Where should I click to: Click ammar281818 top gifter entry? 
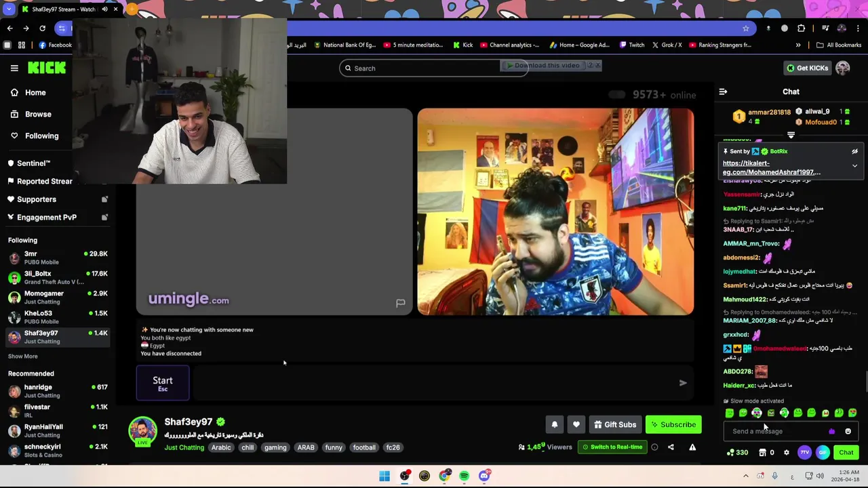coord(761,116)
